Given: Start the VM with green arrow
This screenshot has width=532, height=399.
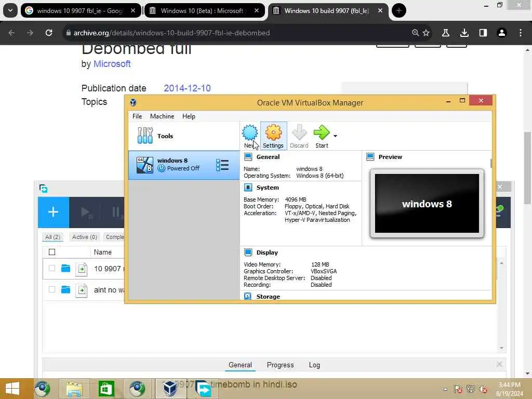Looking at the screenshot, I should click(x=321, y=132).
